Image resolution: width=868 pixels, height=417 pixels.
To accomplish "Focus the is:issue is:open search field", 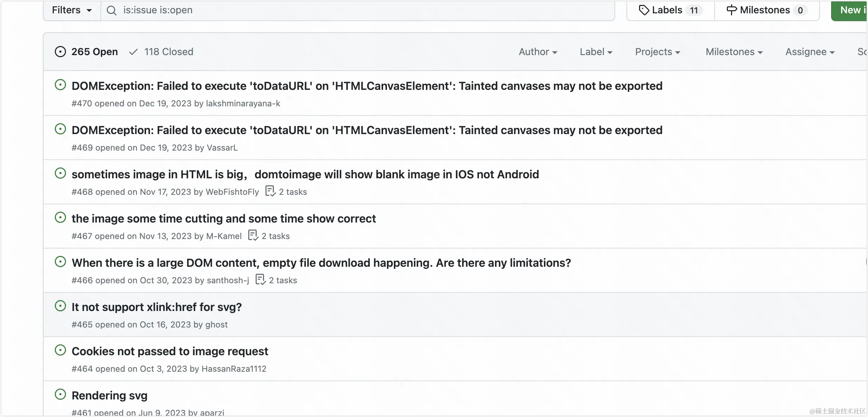I will tap(351, 10).
